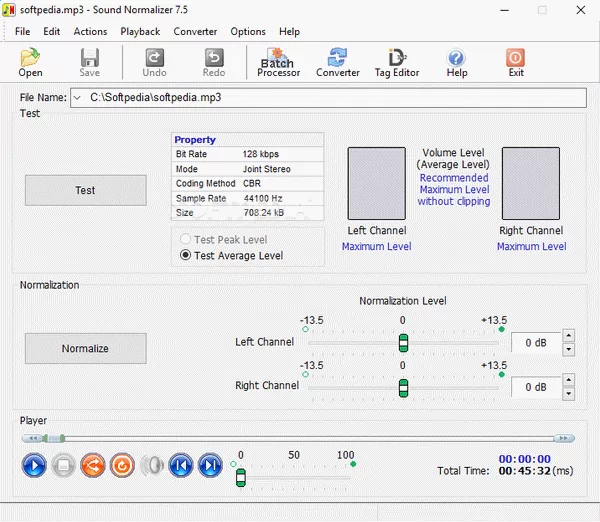Click the Left Channel Maximum Level link
600x522 pixels.
377,246
